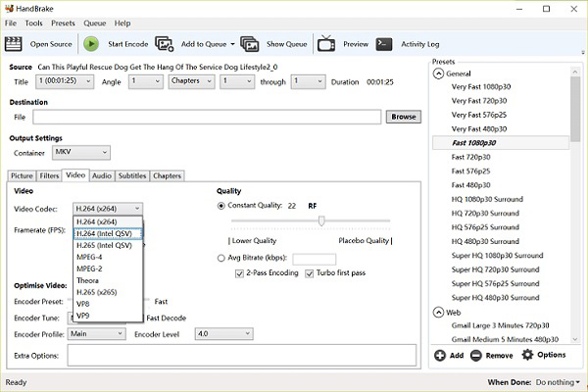Open the Encoder Profile Main dropdown
588x392 pixels.
pyautogui.click(x=96, y=333)
